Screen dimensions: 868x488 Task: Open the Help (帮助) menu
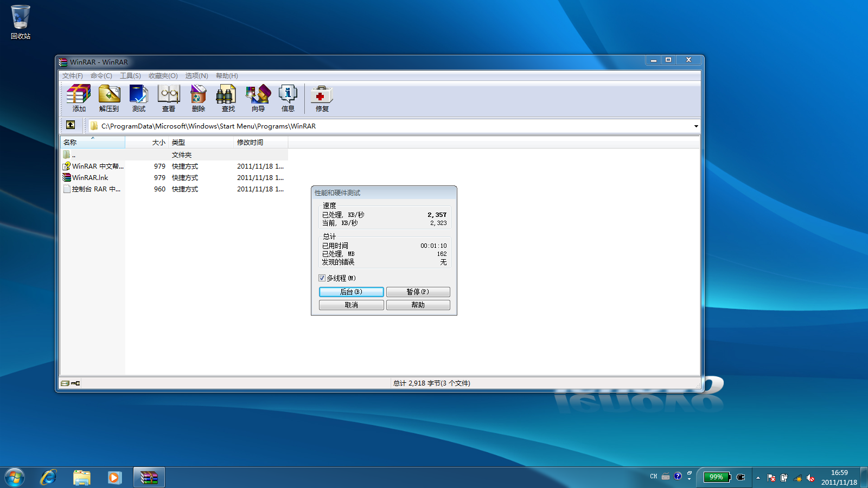(x=227, y=76)
